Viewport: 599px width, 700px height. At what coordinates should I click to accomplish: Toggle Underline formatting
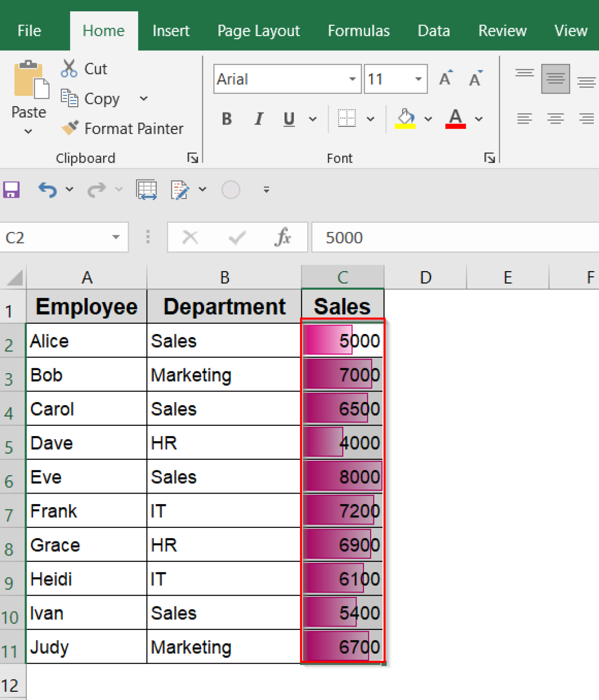[289, 119]
